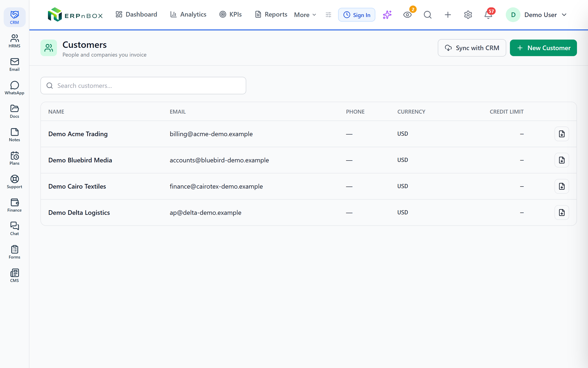Focus the Search customers field

(143, 86)
